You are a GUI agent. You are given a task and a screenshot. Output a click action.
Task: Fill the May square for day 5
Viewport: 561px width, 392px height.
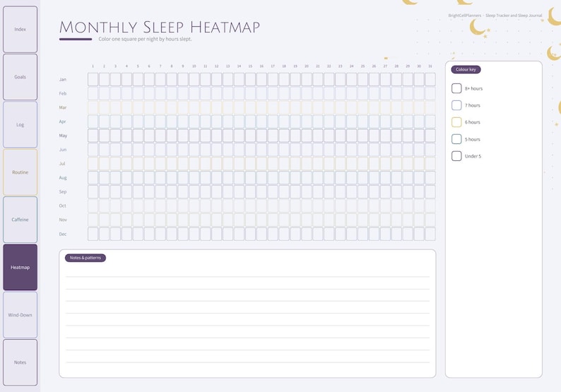coord(138,136)
